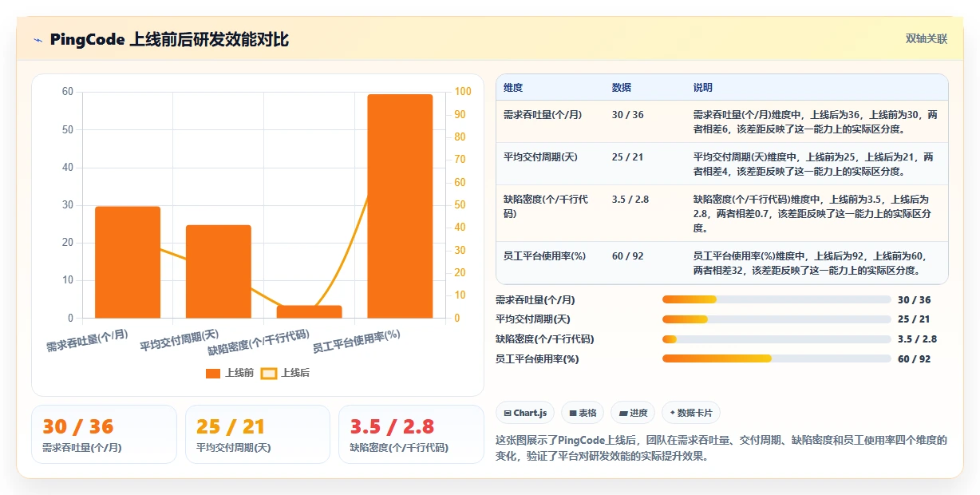Click the 缺陷密度 x-axis label under chart
Image resolution: width=980 pixels, height=495 pixels.
click(x=259, y=341)
